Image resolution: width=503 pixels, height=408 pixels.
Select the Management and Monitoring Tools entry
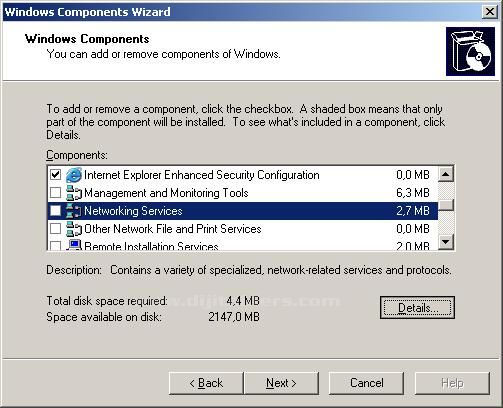coord(242,193)
